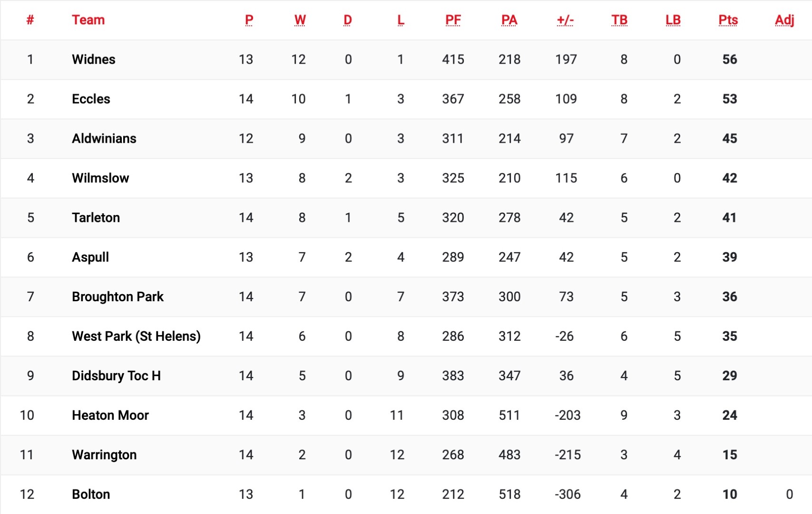Select the Heaton Moor team name
This screenshot has height=514, width=812.
[x=110, y=415]
